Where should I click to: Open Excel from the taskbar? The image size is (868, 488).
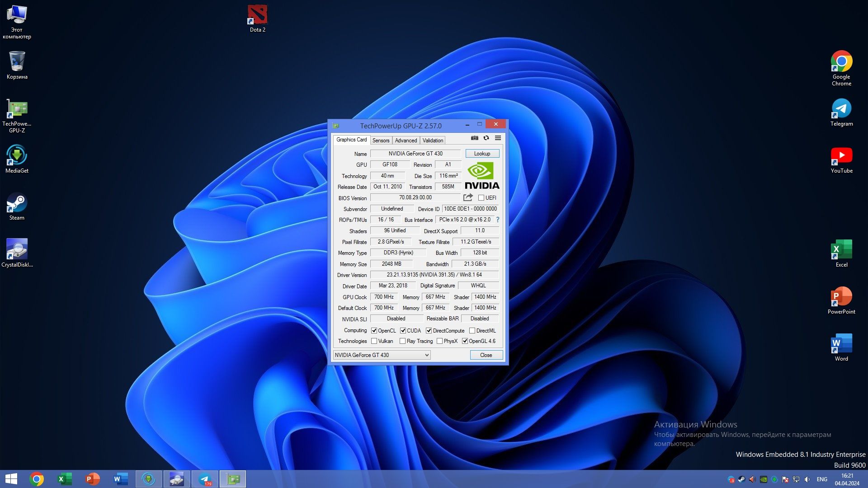pos(65,479)
